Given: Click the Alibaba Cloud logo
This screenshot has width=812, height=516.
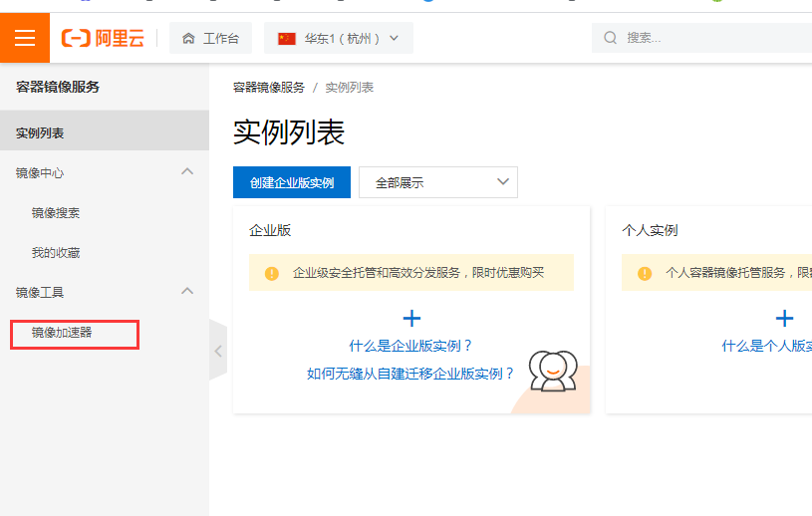Looking at the screenshot, I should point(103,38).
